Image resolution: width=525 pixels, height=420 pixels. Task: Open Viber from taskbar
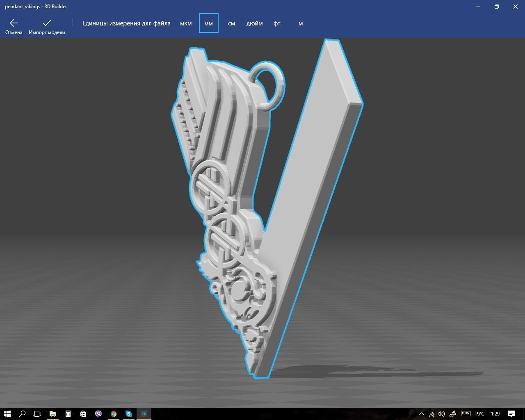point(98,413)
